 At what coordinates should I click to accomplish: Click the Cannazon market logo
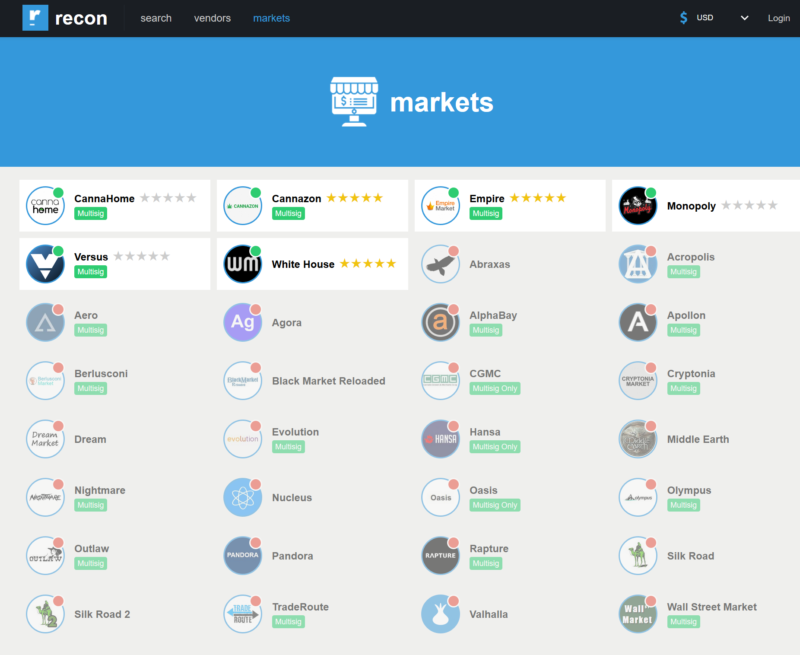pos(243,206)
